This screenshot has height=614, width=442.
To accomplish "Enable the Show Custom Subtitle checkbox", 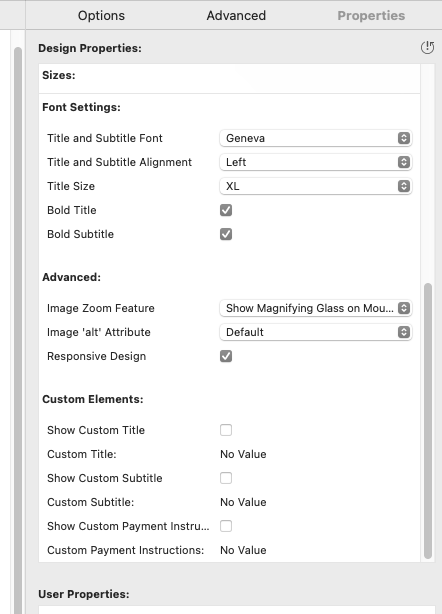I will tap(226, 478).
